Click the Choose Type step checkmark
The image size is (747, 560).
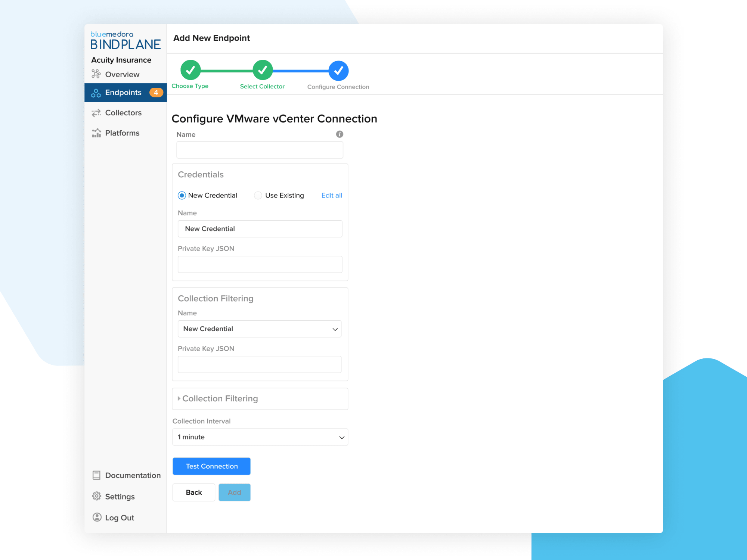[190, 70]
